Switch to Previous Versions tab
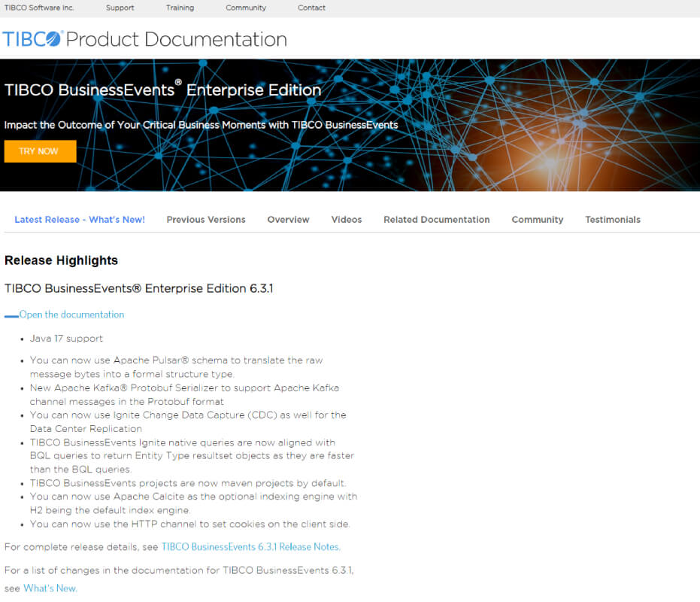Image resolution: width=700 pixels, height=602 pixels. (x=206, y=220)
